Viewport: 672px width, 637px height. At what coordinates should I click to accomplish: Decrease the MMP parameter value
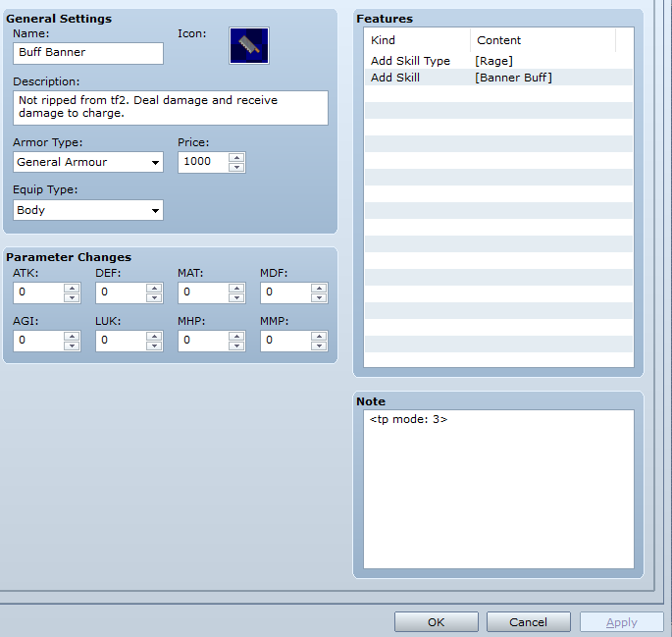coord(319,345)
